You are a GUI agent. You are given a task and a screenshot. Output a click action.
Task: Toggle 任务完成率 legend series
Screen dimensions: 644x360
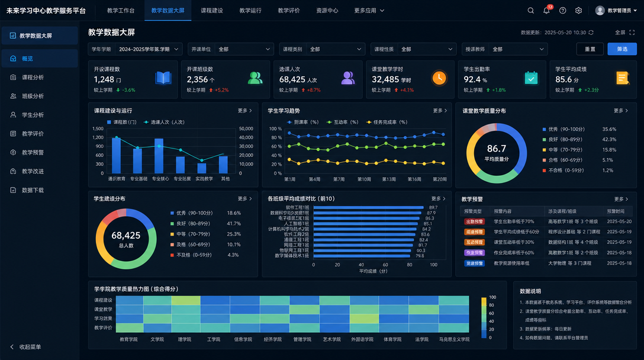pos(387,122)
